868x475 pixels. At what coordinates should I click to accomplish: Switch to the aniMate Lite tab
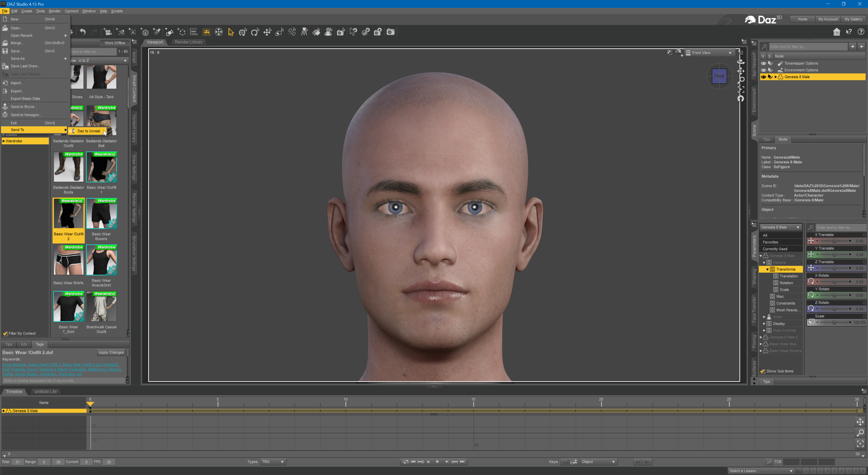click(x=45, y=391)
